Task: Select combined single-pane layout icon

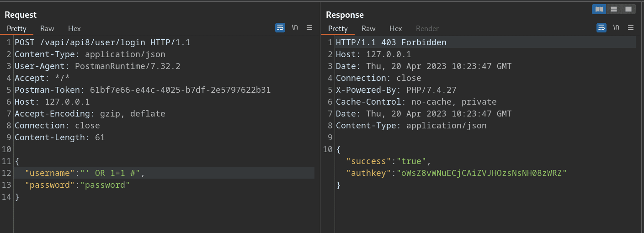Action: tap(628, 9)
